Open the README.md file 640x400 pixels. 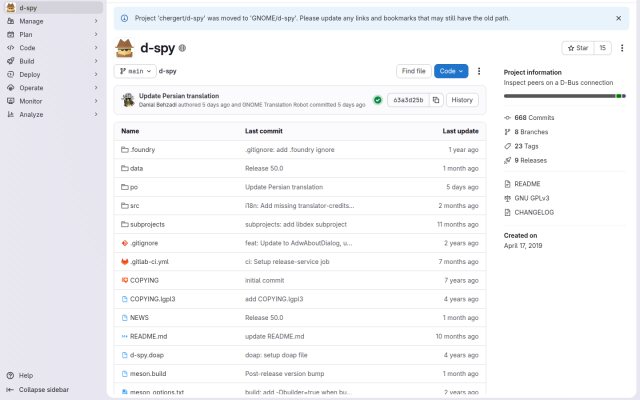coord(149,337)
